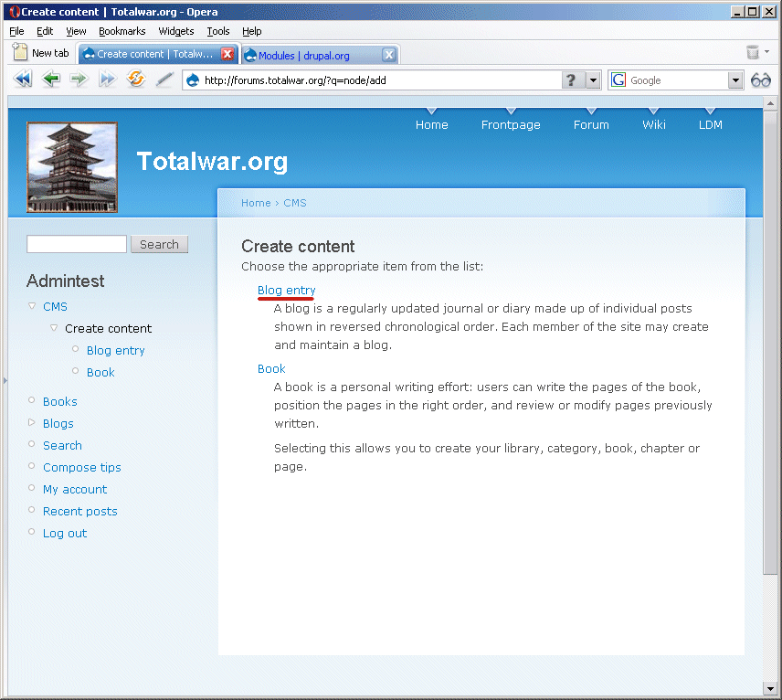Open the View menu

coord(76,31)
